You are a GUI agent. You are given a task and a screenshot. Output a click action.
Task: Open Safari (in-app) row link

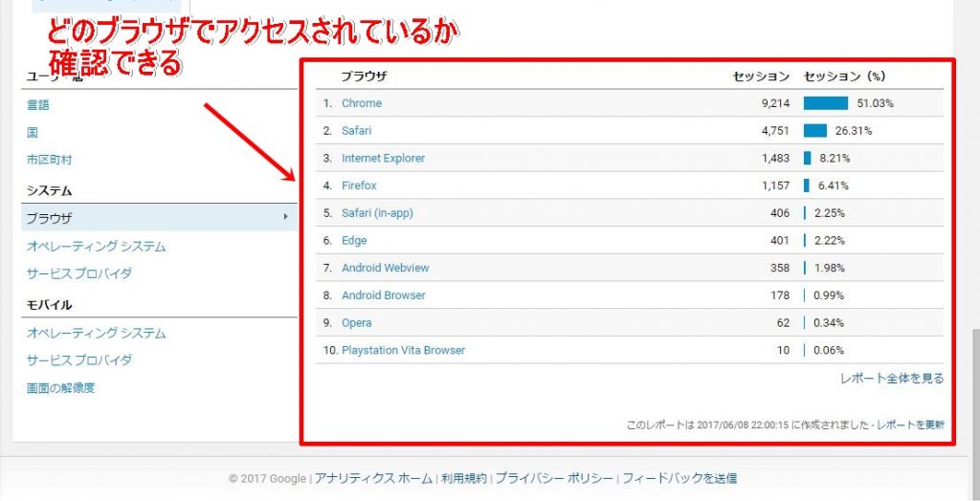(x=377, y=213)
